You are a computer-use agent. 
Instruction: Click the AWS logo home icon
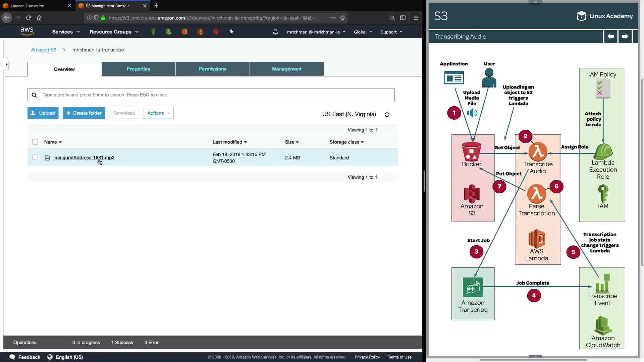[27, 32]
